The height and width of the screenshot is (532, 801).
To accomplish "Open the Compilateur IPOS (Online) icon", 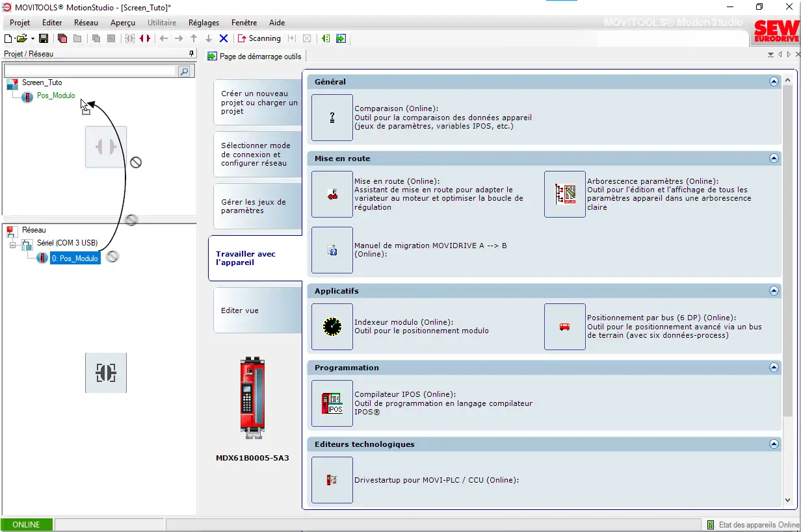I will 332,403.
